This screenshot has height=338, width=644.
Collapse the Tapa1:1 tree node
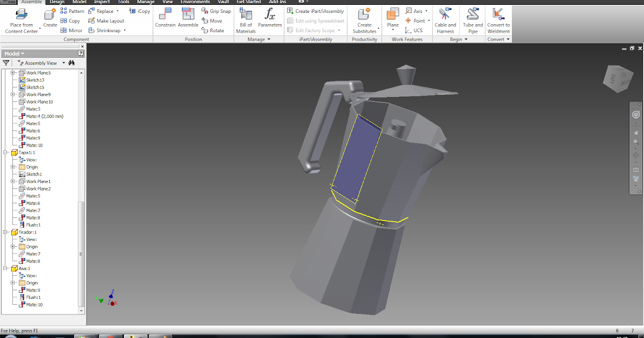tap(6, 152)
